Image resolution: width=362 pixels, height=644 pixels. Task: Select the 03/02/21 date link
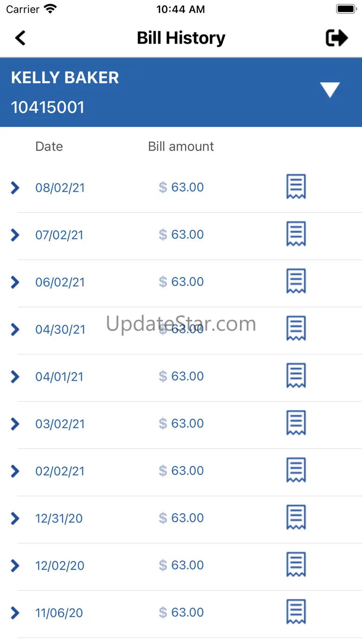tap(60, 424)
